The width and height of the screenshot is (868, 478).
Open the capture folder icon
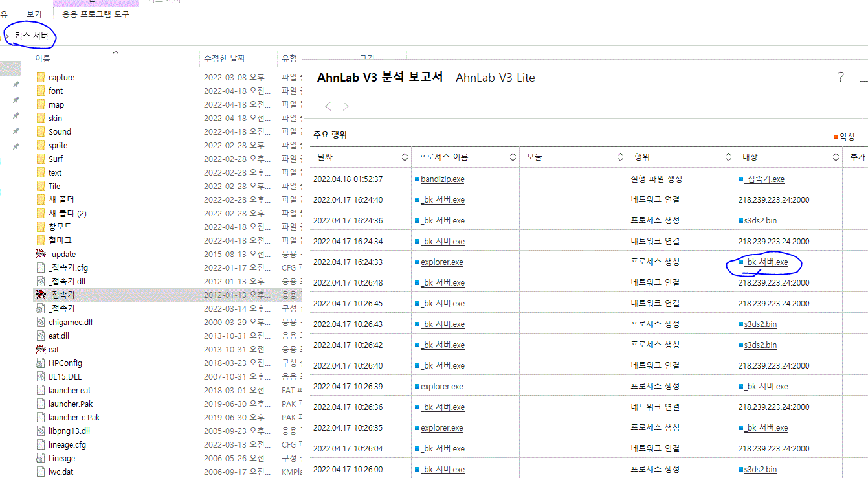[x=41, y=77]
